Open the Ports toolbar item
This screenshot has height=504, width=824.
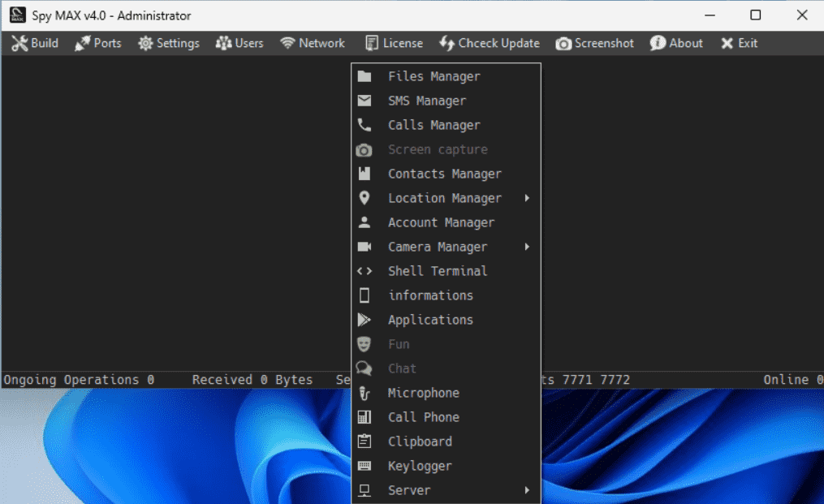coord(98,43)
